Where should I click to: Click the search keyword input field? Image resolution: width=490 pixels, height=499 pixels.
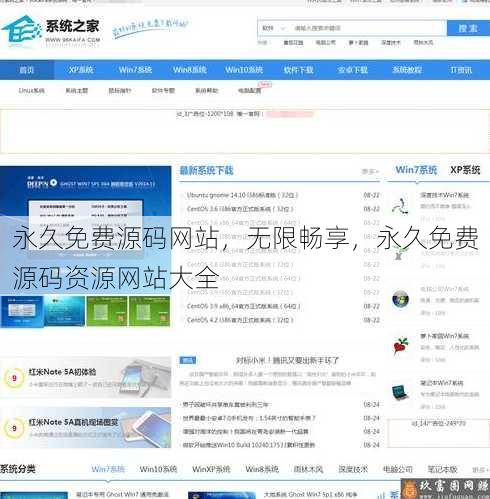(368, 28)
